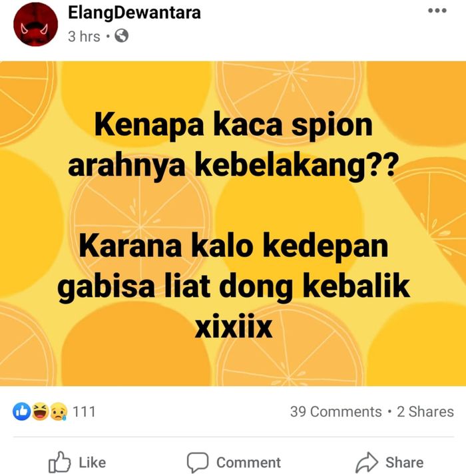The image size is (466, 476).
Task: Open the 39 Comments link
Action: (x=336, y=412)
